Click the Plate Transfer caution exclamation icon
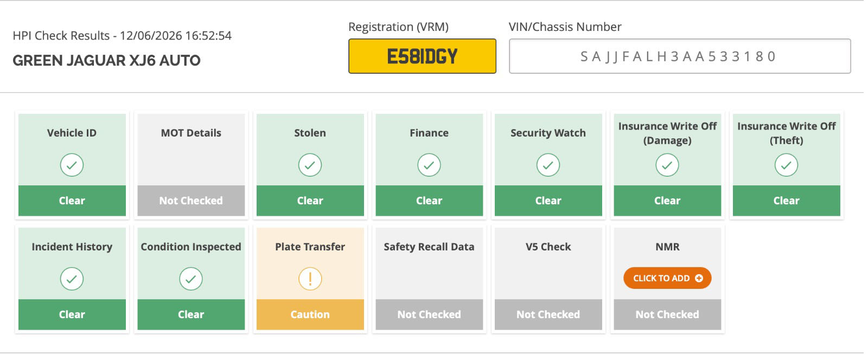 [310, 279]
